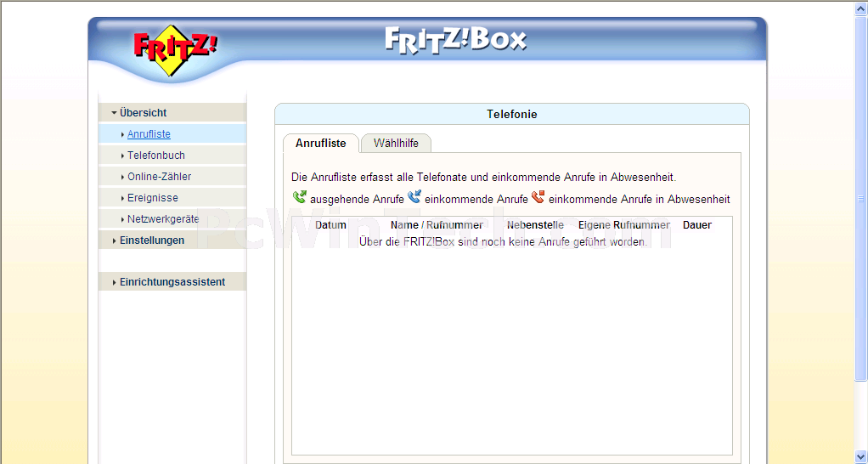Click the Dauer column header
The height and width of the screenshot is (464, 868).
tap(697, 225)
